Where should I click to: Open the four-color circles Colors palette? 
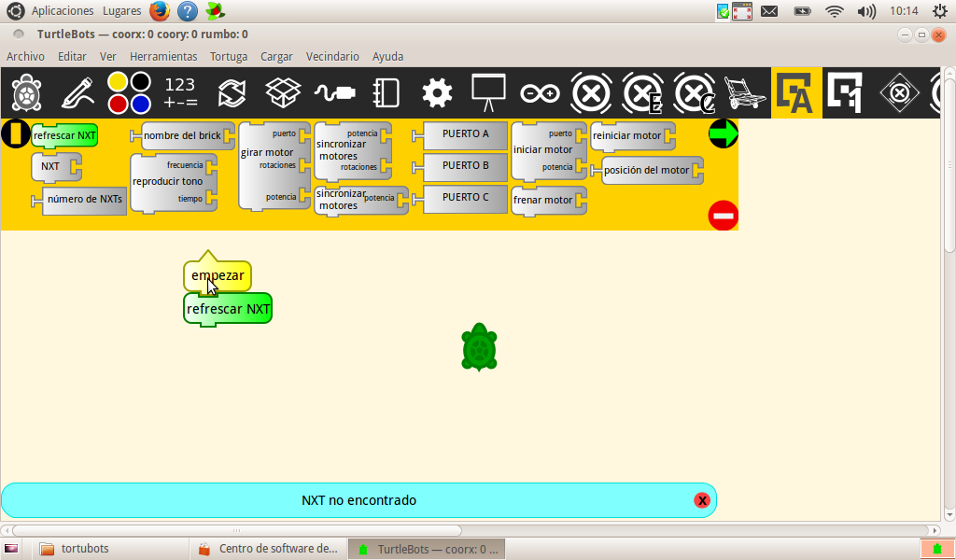(x=129, y=93)
